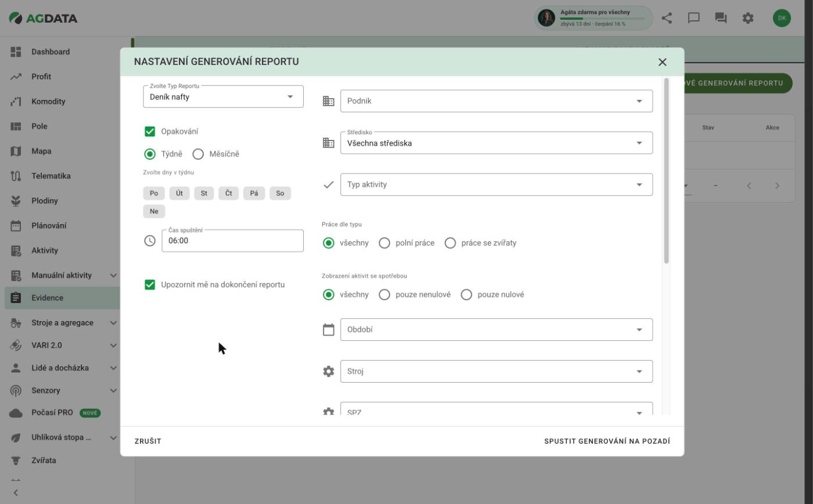Click the Plodiny plant icon
Screen dimensions: 813x504
click(16, 201)
